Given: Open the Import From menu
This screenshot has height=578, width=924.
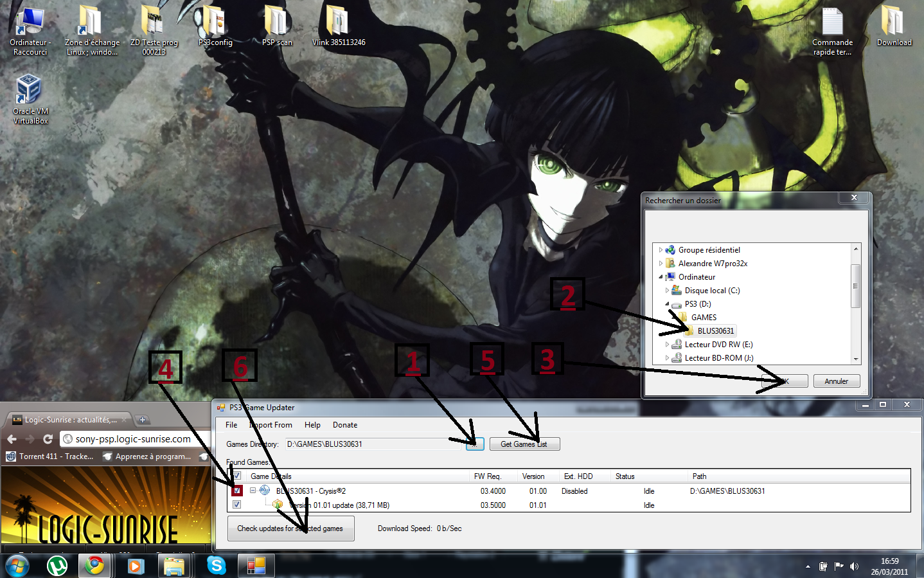Looking at the screenshot, I should [x=271, y=425].
